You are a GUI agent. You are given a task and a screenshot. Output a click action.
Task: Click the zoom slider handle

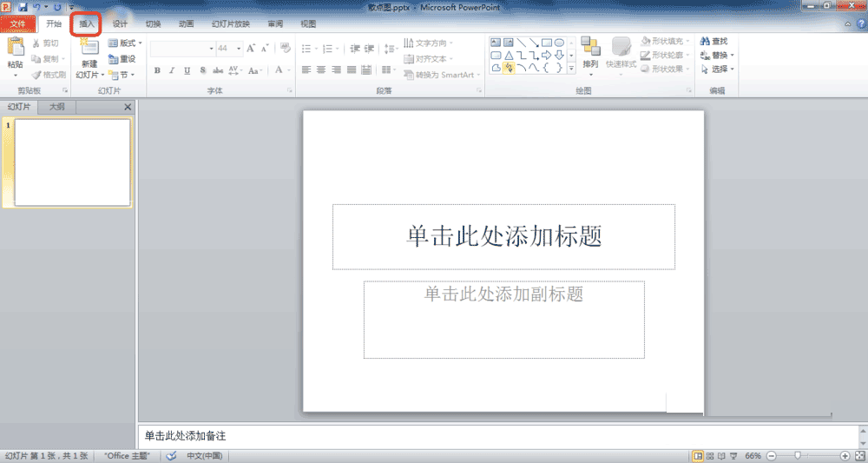click(797, 456)
